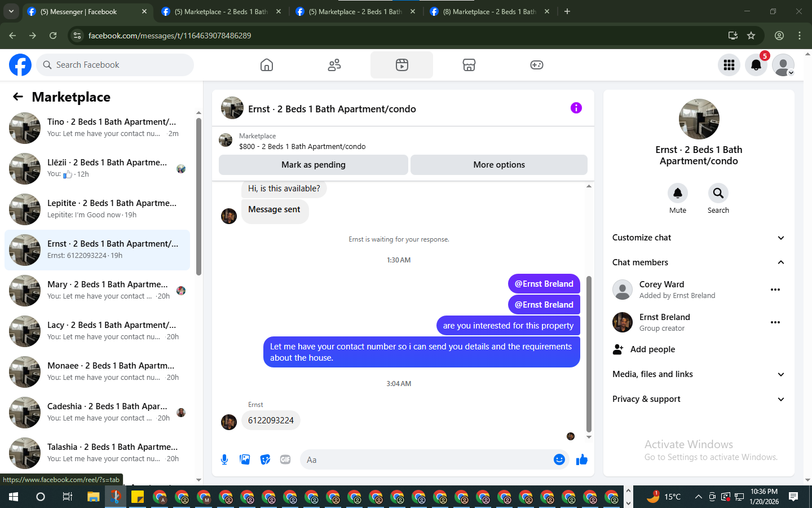Open member options for Corey Ward
812x508 pixels.
(775, 290)
